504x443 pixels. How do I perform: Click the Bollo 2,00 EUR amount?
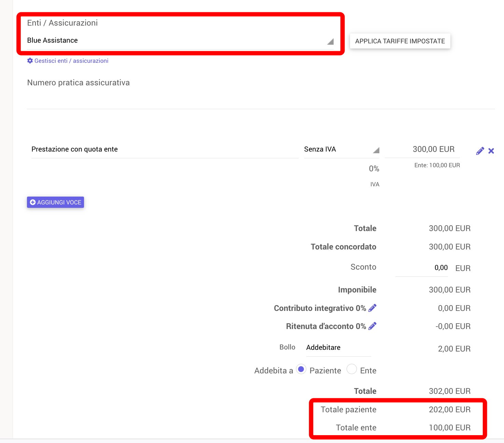pos(454,349)
